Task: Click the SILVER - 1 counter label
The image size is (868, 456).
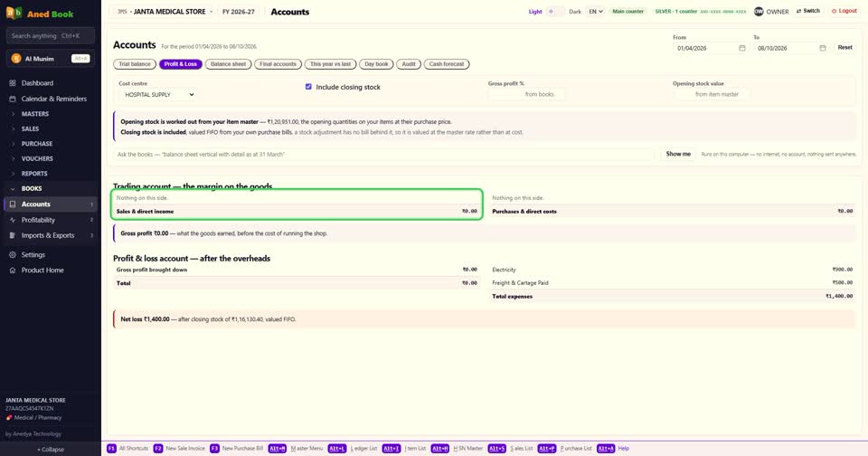Action: pyautogui.click(x=676, y=11)
